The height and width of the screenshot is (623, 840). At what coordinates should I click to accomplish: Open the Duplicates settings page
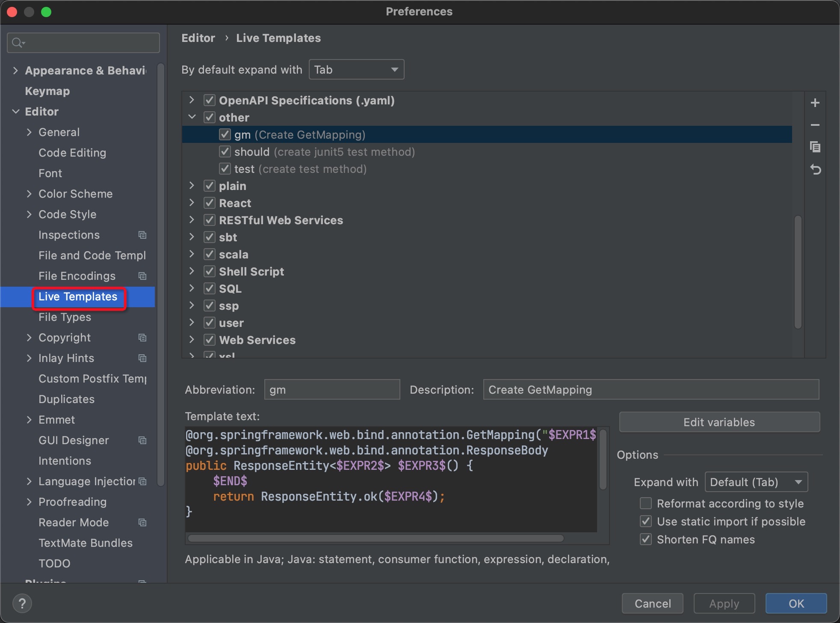pyautogui.click(x=66, y=399)
